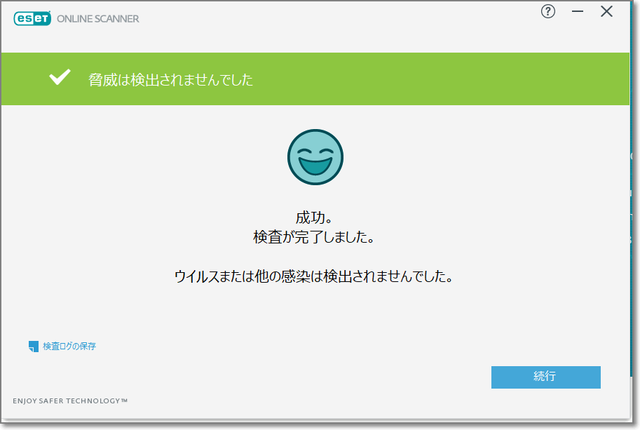
Task: Click empty title bar space left of help icon
Action: tap(350, 14)
